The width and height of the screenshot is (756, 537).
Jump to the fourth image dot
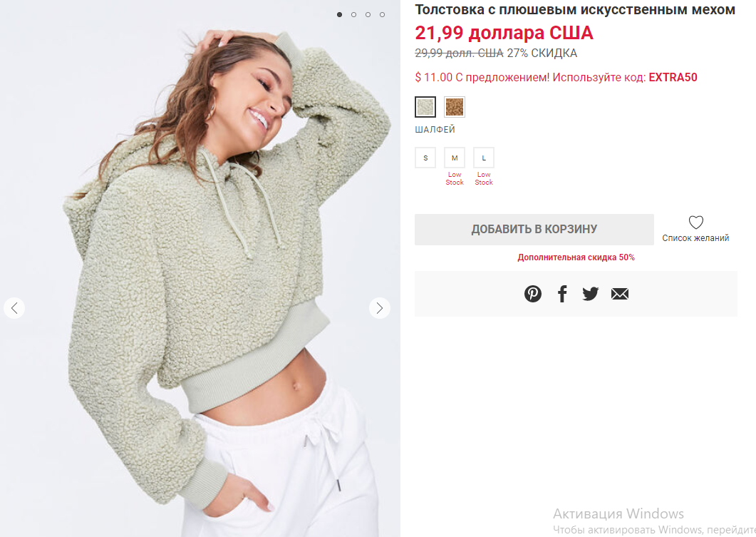(382, 14)
